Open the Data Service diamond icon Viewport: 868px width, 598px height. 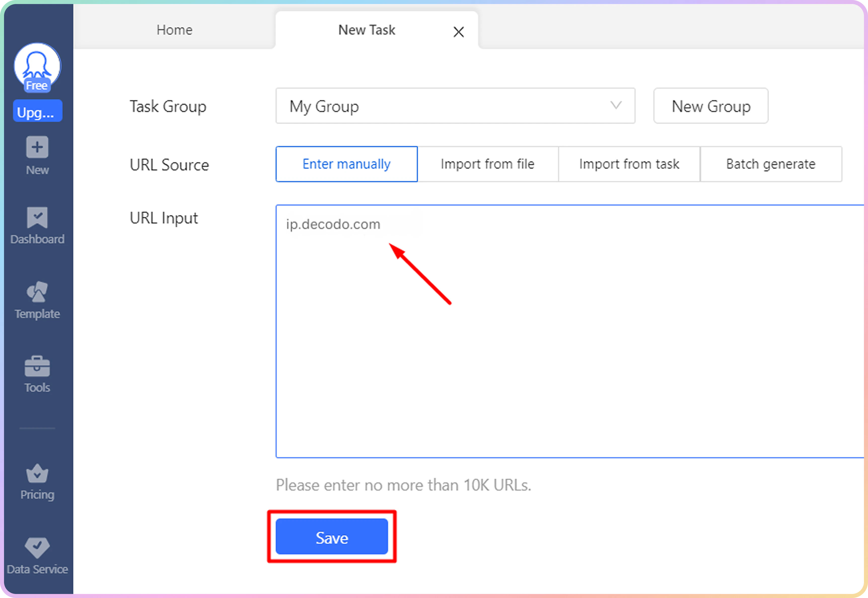click(37, 548)
